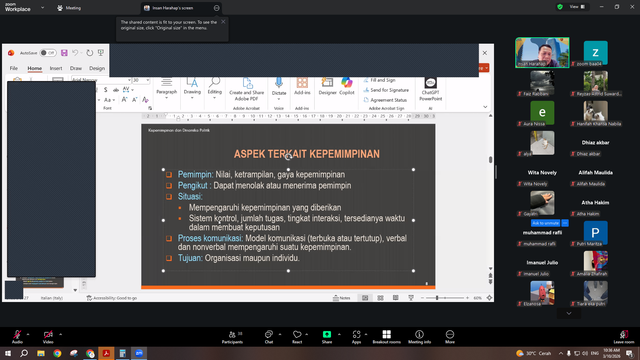
Task: Start camera with the Video button
Action: [x=48, y=337]
